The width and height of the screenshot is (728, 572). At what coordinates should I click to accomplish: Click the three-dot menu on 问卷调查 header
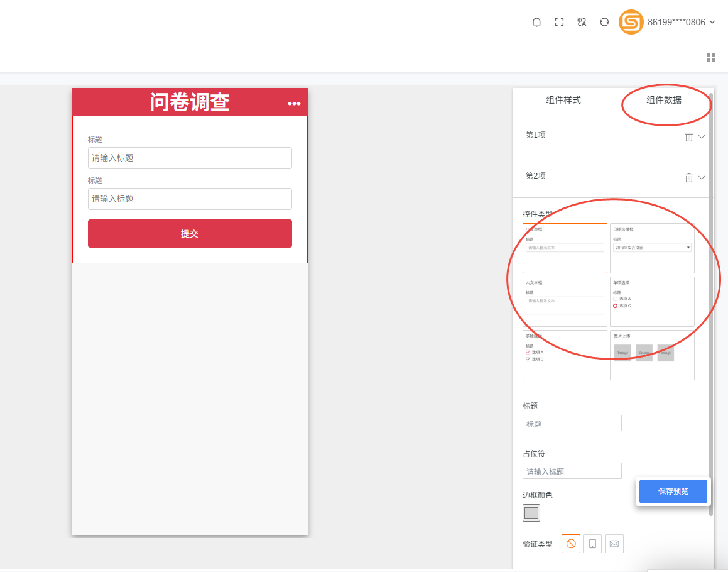(294, 104)
